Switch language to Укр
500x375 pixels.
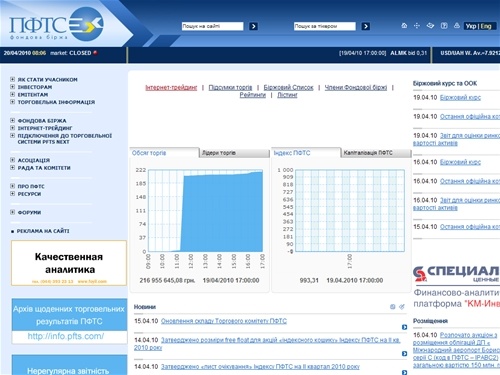(471, 26)
